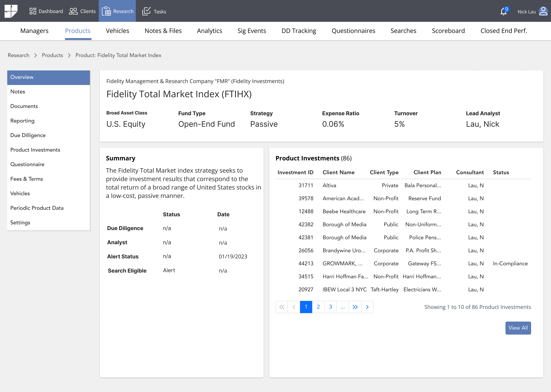Click the page 1 pagination button
Viewport: 551px width, 392px height.
[x=306, y=307]
